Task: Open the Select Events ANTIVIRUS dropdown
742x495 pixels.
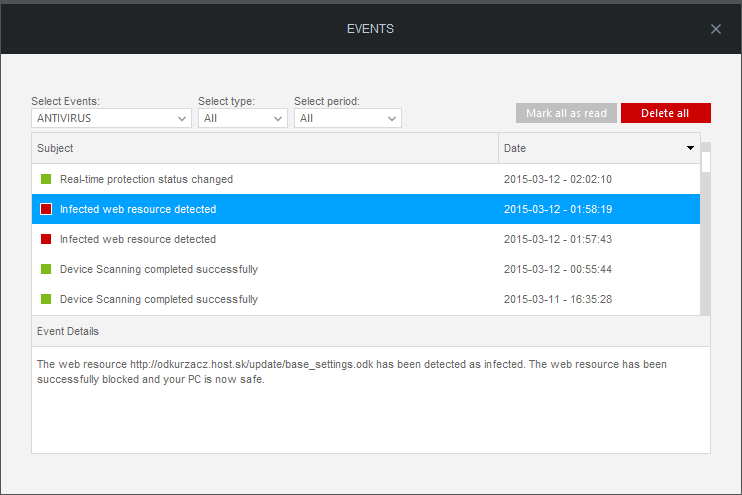Action: click(x=111, y=118)
